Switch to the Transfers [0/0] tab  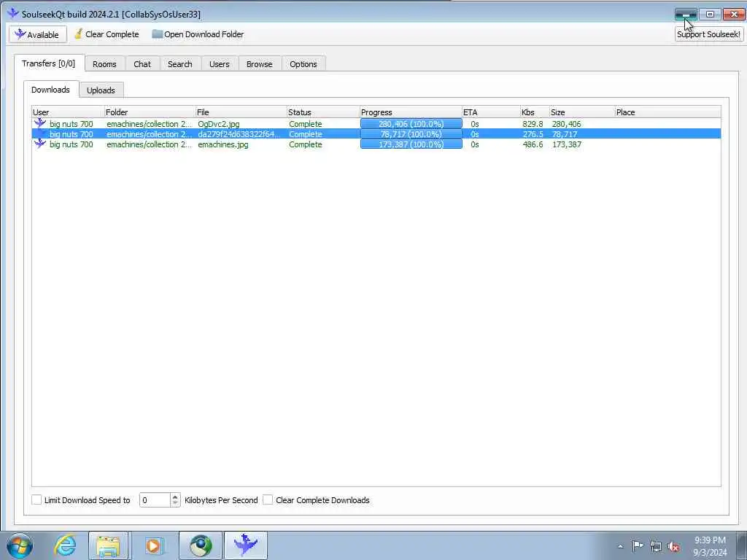click(49, 63)
